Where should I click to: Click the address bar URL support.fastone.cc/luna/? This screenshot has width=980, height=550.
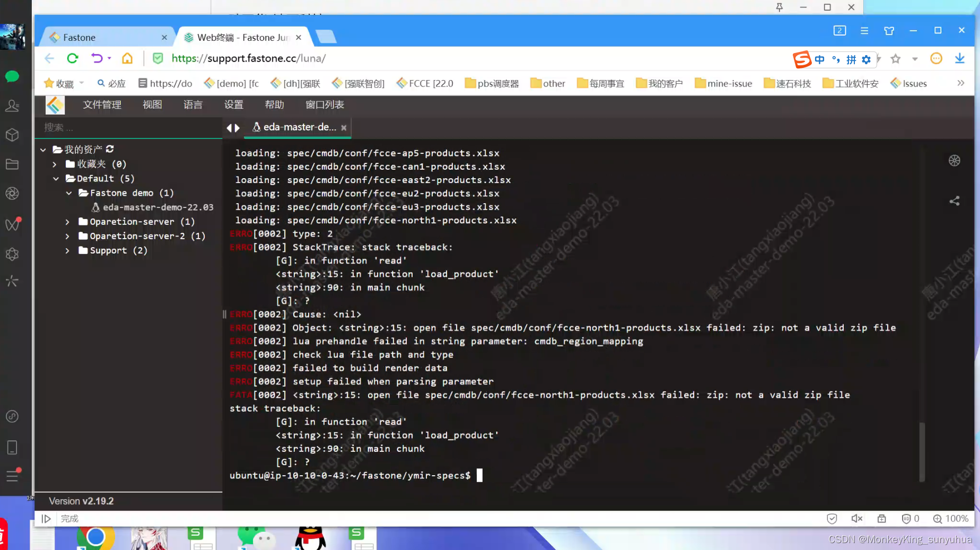[x=249, y=58]
